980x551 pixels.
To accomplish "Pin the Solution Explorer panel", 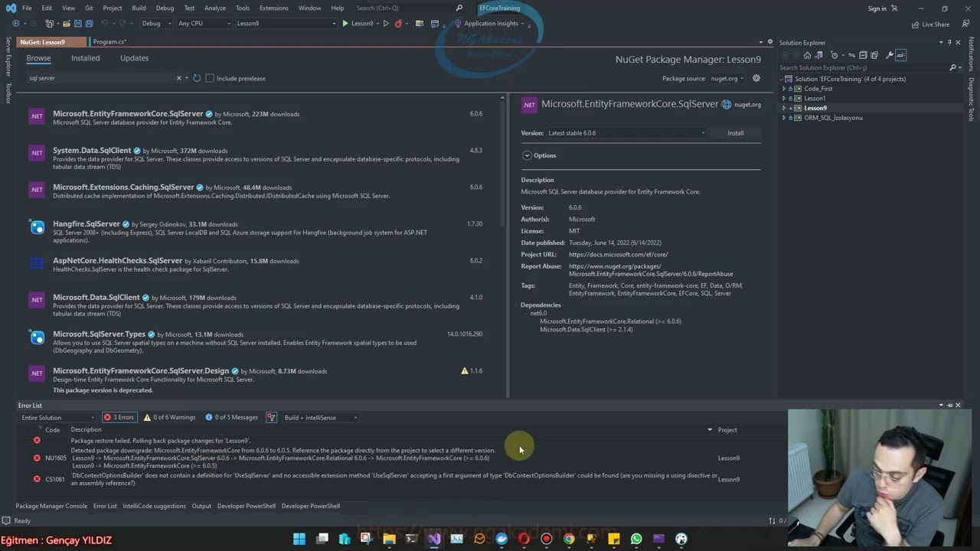I will click(x=949, y=42).
